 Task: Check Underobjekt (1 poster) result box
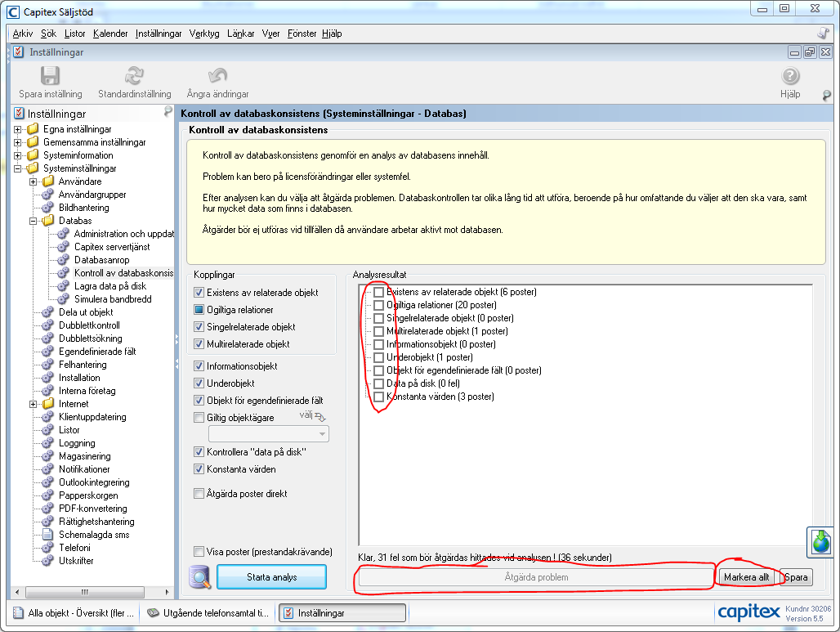point(378,357)
